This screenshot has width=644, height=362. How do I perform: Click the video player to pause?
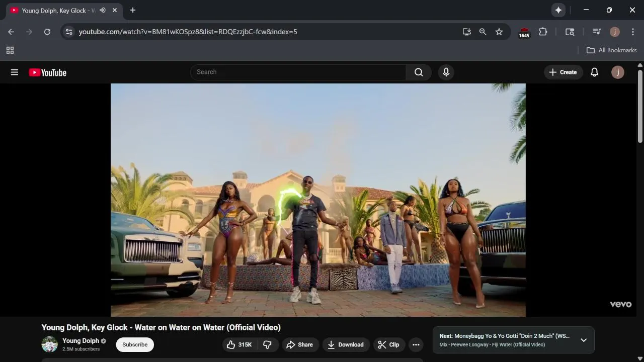point(318,200)
